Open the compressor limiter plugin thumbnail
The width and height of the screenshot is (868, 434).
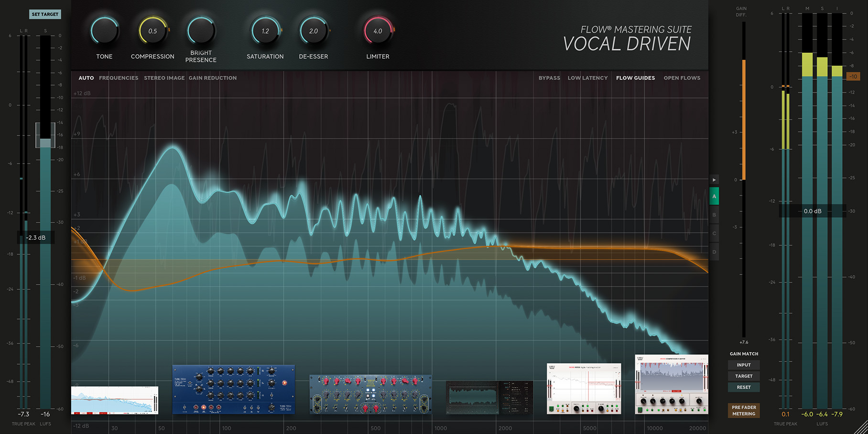point(672,384)
